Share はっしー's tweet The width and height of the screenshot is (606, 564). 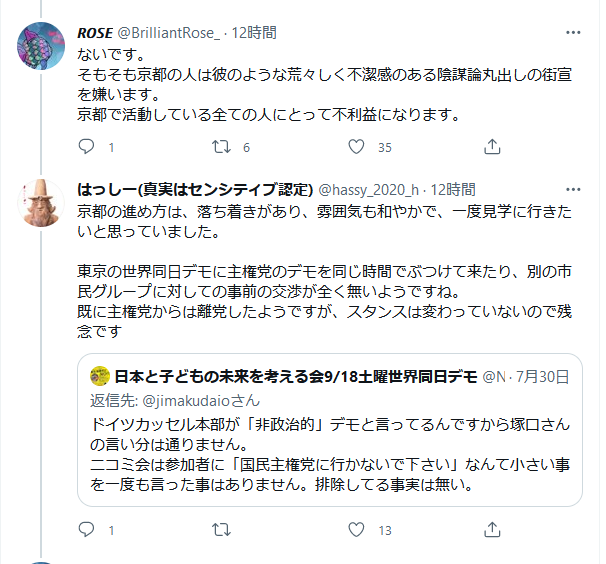491,529
